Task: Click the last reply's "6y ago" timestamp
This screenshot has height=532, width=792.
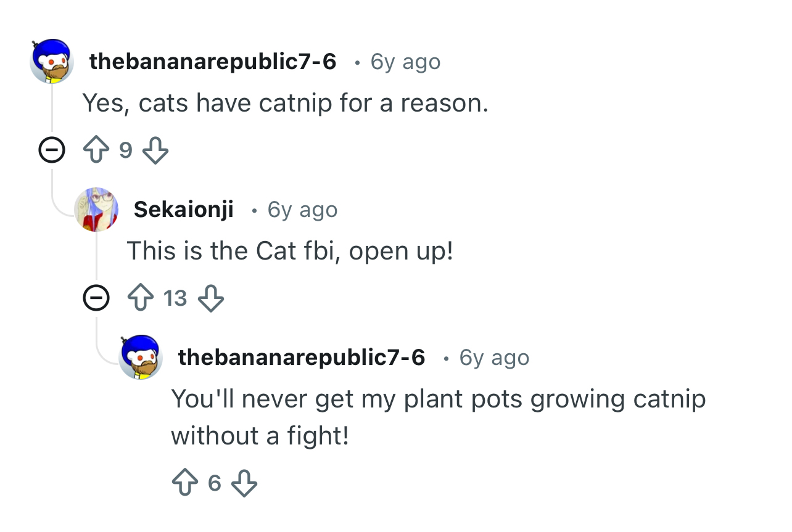Action: pyautogui.click(x=494, y=358)
